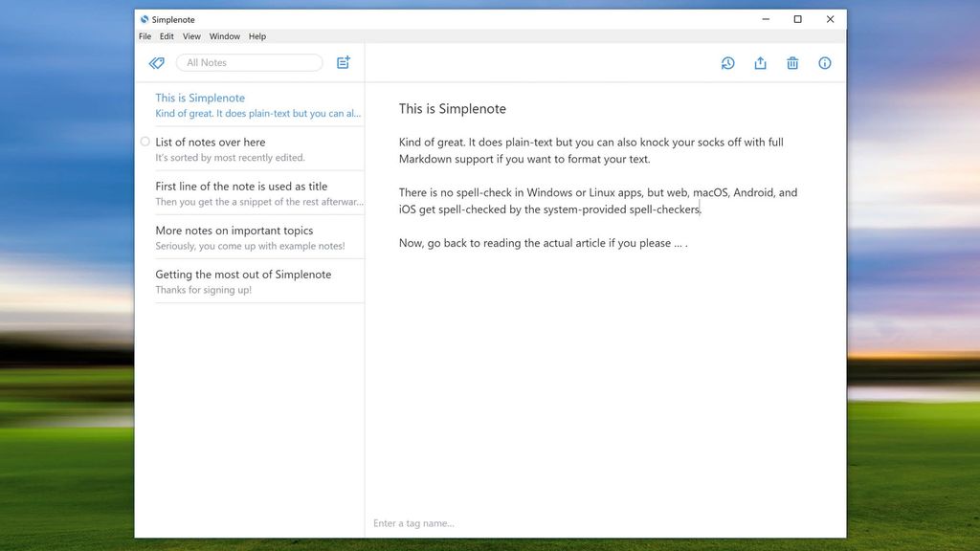Create a new note
980x551 pixels.
click(343, 62)
